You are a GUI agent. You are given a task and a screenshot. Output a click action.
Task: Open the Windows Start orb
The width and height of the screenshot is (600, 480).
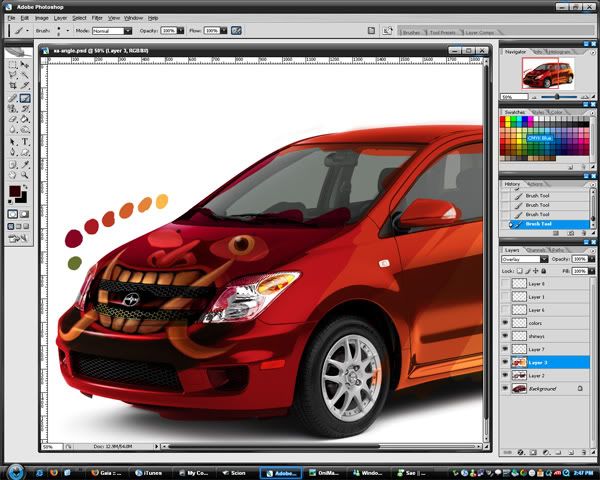[x=16, y=471]
